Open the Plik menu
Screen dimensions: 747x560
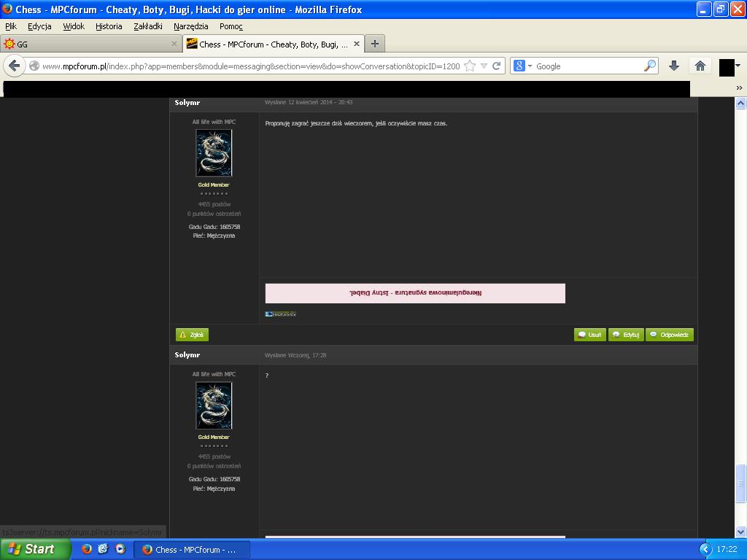[11, 26]
